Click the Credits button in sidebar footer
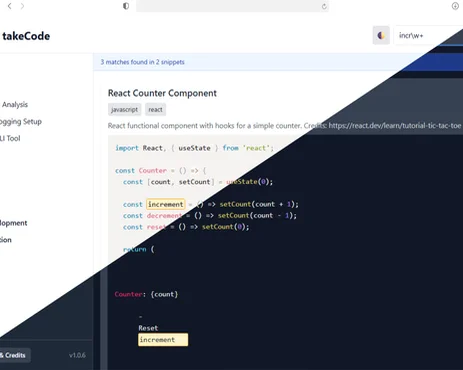 coord(15,355)
